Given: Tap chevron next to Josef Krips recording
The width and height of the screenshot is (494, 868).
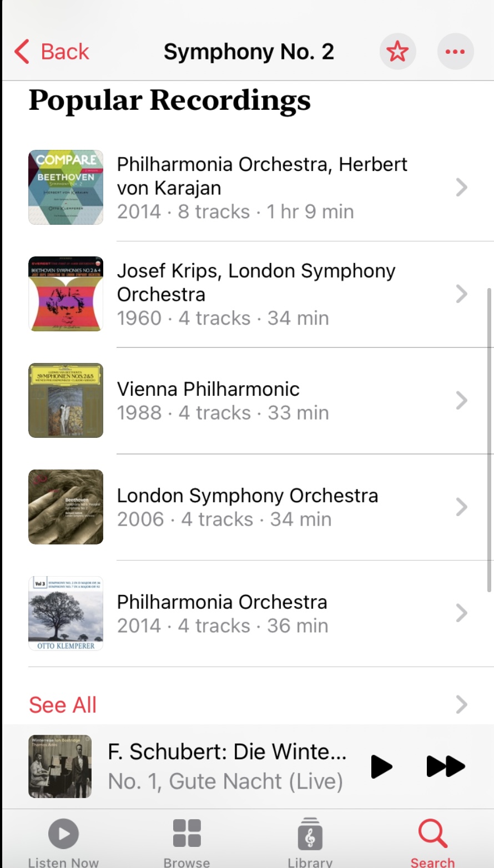Looking at the screenshot, I should (461, 294).
